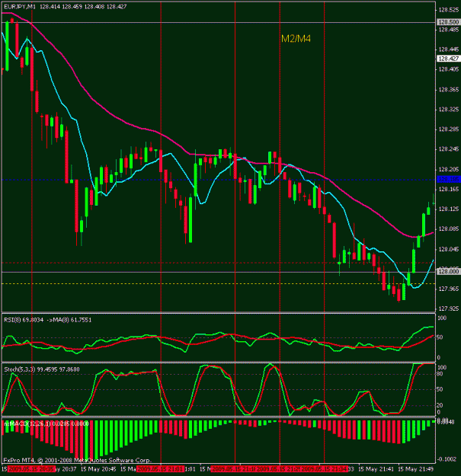Screen dimensions: 461x476
Task: Click the 15 May 21:41 time label
Action: pos(376,469)
